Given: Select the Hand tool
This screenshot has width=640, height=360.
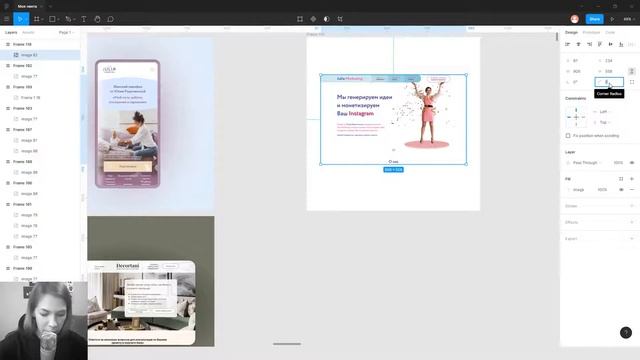Looking at the screenshot, I should click(97, 19).
